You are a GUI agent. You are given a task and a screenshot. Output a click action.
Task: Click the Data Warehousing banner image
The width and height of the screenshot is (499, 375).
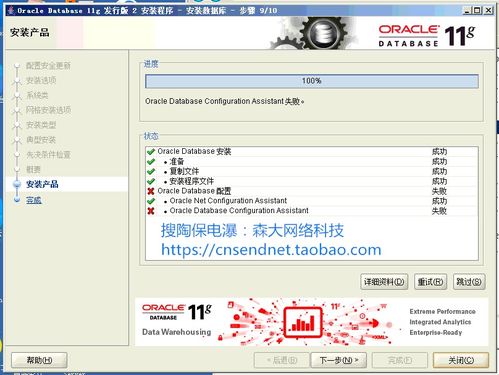(312, 322)
